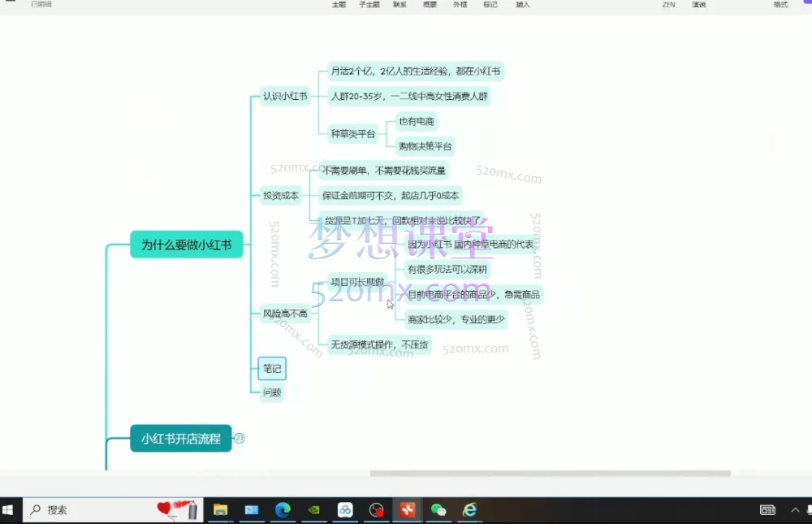Viewport: 812px width, 524px height.
Task: Open the hamburger menu icon at top-left
Action: tap(11, 2)
